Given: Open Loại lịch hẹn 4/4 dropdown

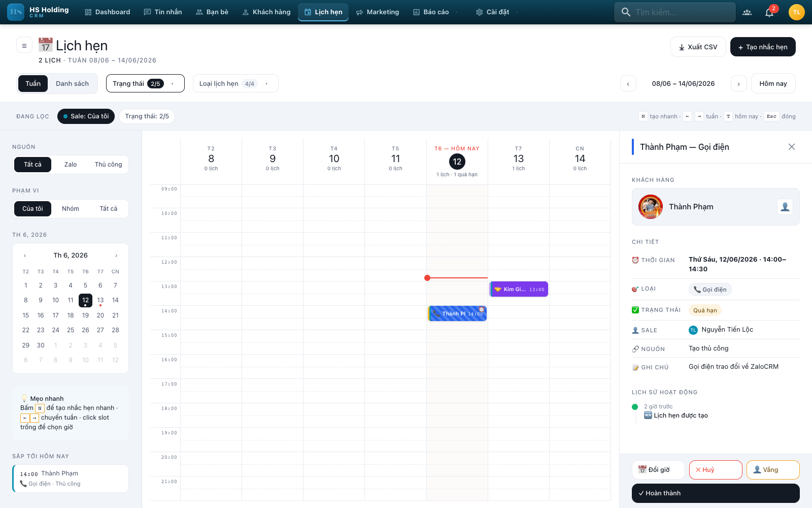Looking at the screenshot, I should (235, 83).
